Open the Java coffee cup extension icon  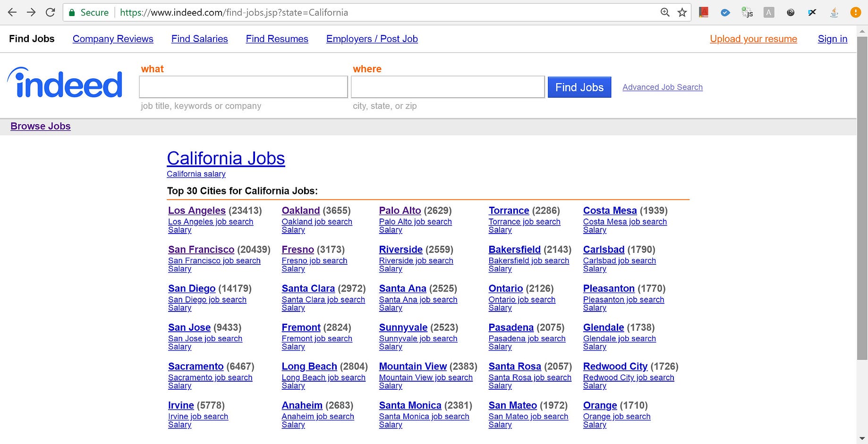pyautogui.click(x=834, y=12)
